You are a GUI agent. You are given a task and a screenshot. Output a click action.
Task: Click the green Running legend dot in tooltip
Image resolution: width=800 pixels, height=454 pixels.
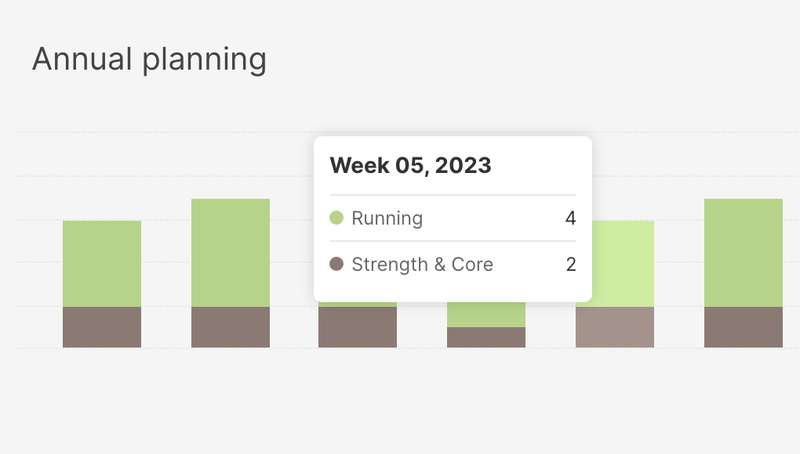tap(337, 218)
